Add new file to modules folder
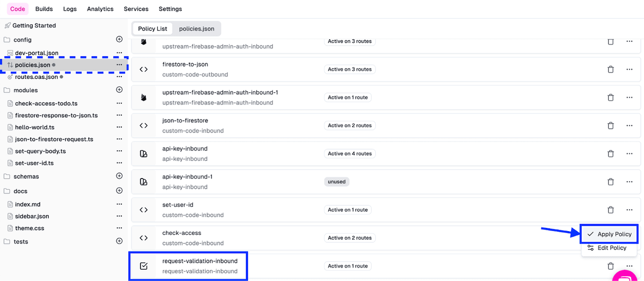The image size is (644, 281). [119, 90]
